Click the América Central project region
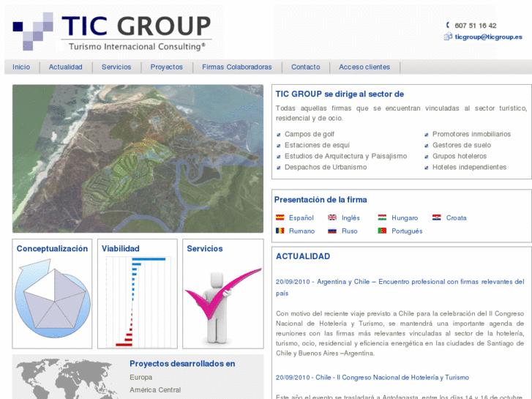 (155, 389)
